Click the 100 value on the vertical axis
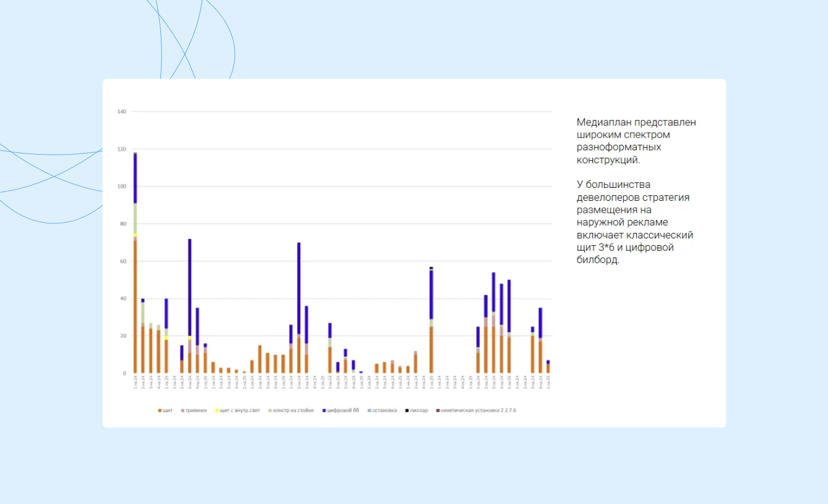The image size is (828, 504). [x=121, y=187]
